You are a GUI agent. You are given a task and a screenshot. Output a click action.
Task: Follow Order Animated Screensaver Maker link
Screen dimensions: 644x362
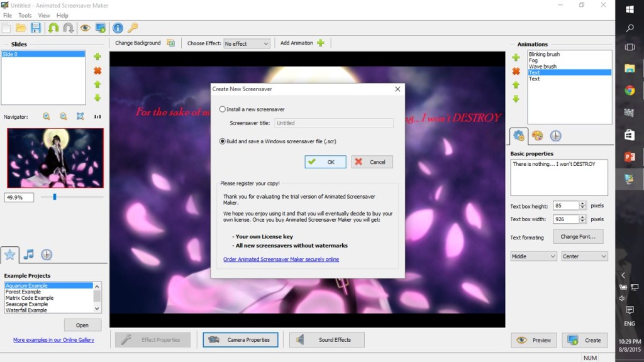281,259
